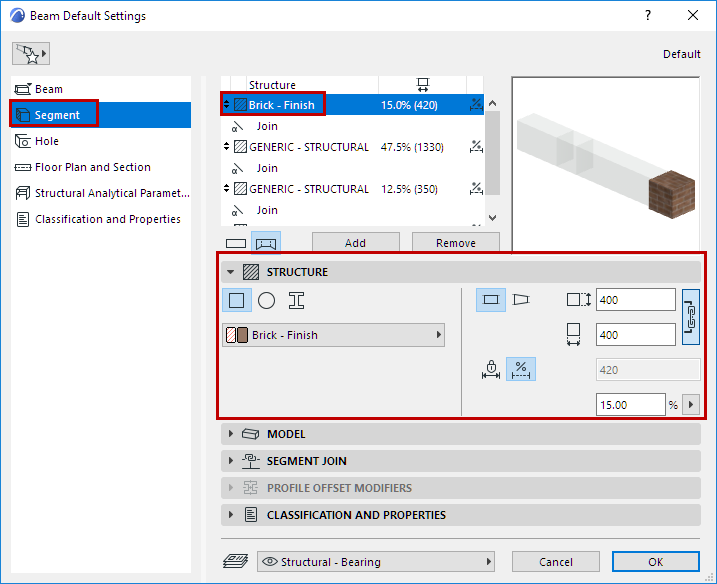Image resolution: width=717 pixels, height=584 pixels.
Task: Click the percentage field showing 15.00
Action: click(631, 405)
